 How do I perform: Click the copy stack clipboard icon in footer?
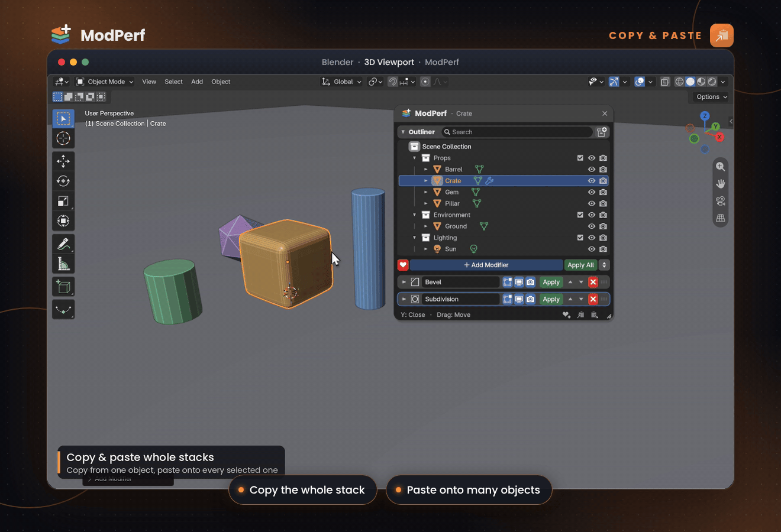click(x=580, y=315)
